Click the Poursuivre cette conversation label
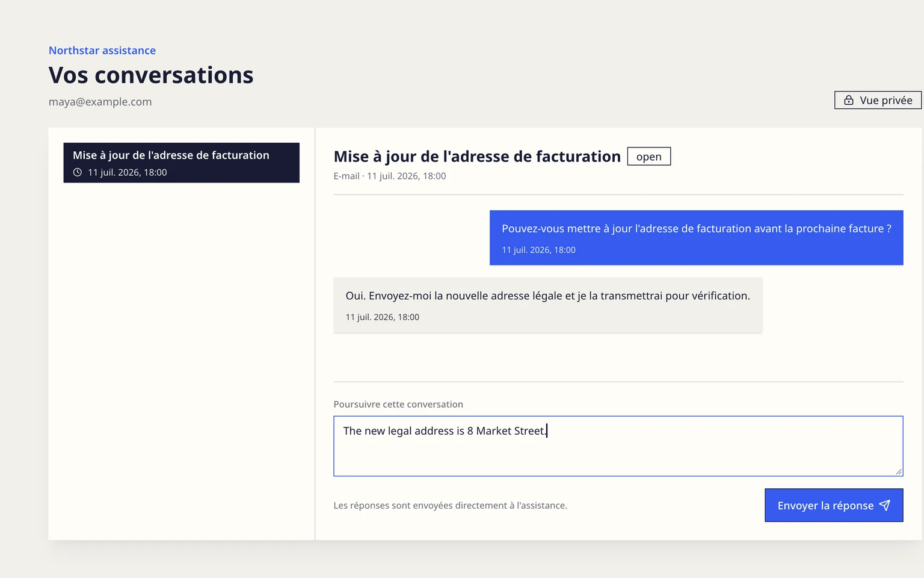 [x=398, y=405]
